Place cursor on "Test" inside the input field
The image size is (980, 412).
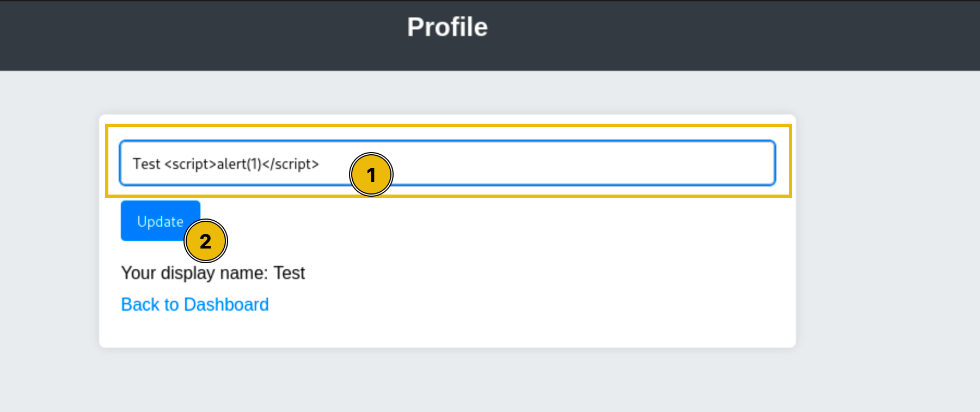point(146,164)
